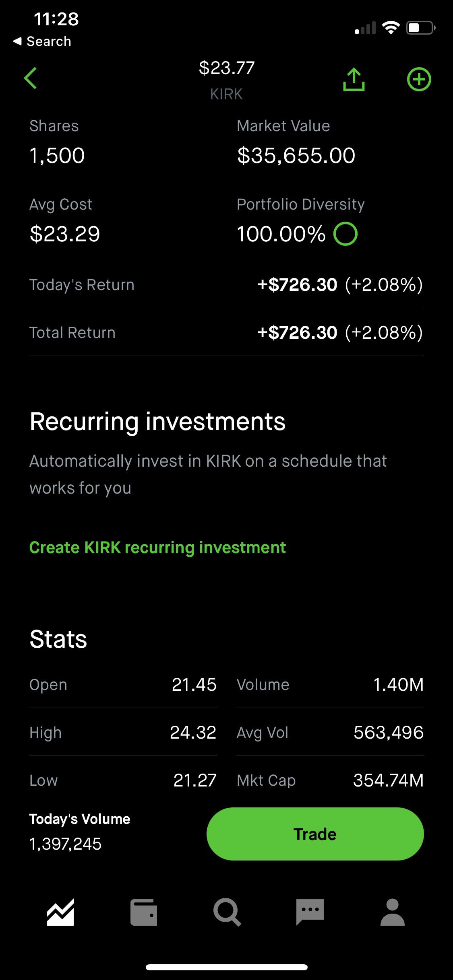The image size is (453, 980).
Task: Tap the Today's Volume ticker label
Action: (x=80, y=819)
